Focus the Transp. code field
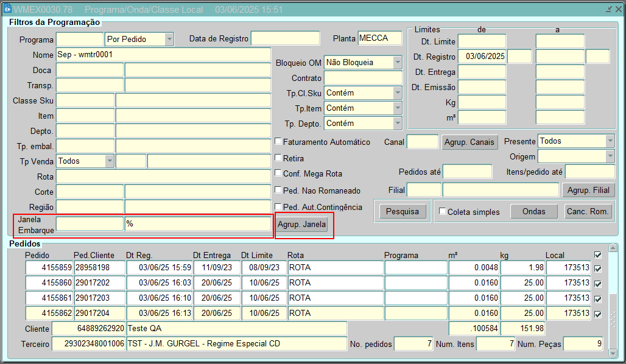This screenshot has width=626, height=364. [90, 85]
